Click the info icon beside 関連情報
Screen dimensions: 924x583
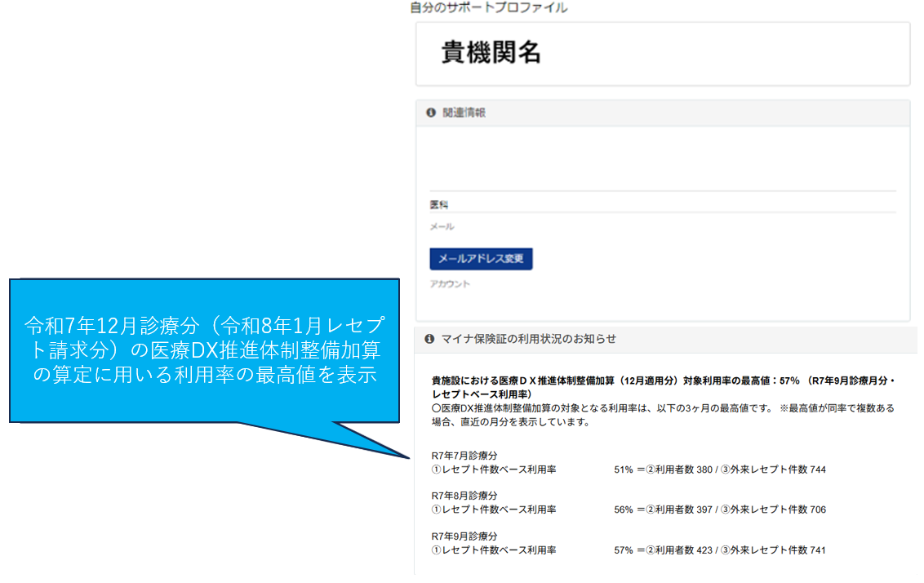tap(431, 113)
